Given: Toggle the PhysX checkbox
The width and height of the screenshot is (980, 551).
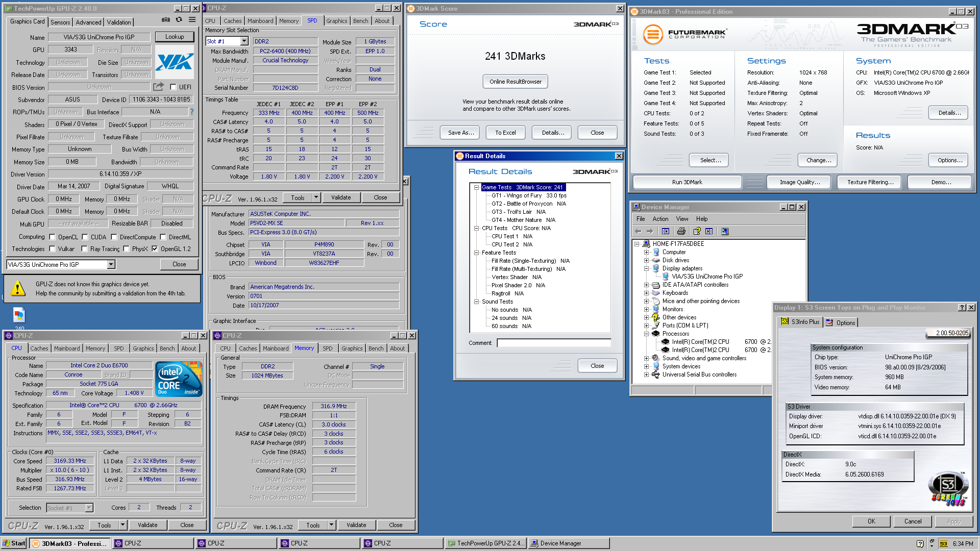Looking at the screenshot, I should click(x=126, y=249).
